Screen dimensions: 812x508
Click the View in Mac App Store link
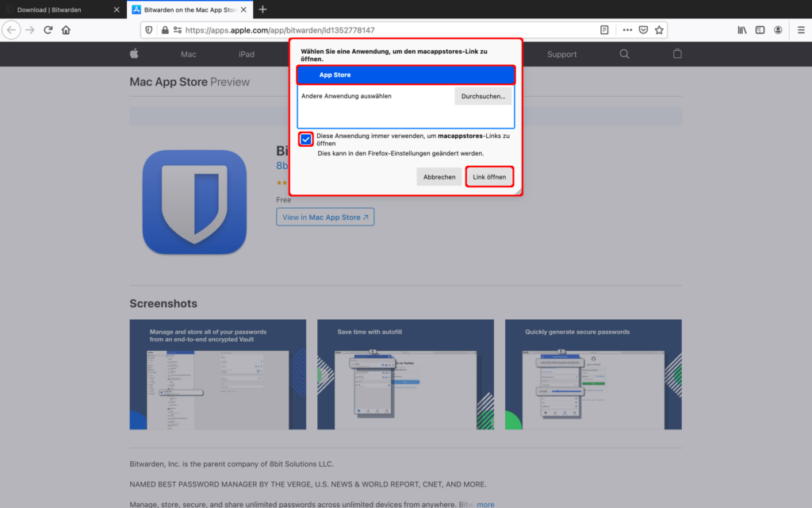pos(325,217)
